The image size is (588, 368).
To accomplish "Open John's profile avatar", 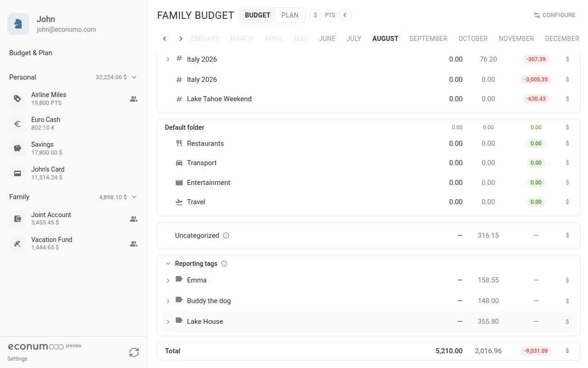I will pos(18,24).
